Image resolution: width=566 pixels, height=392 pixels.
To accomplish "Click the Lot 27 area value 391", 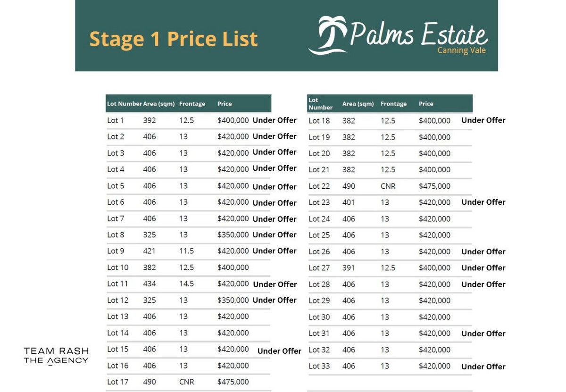I will [349, 267].
